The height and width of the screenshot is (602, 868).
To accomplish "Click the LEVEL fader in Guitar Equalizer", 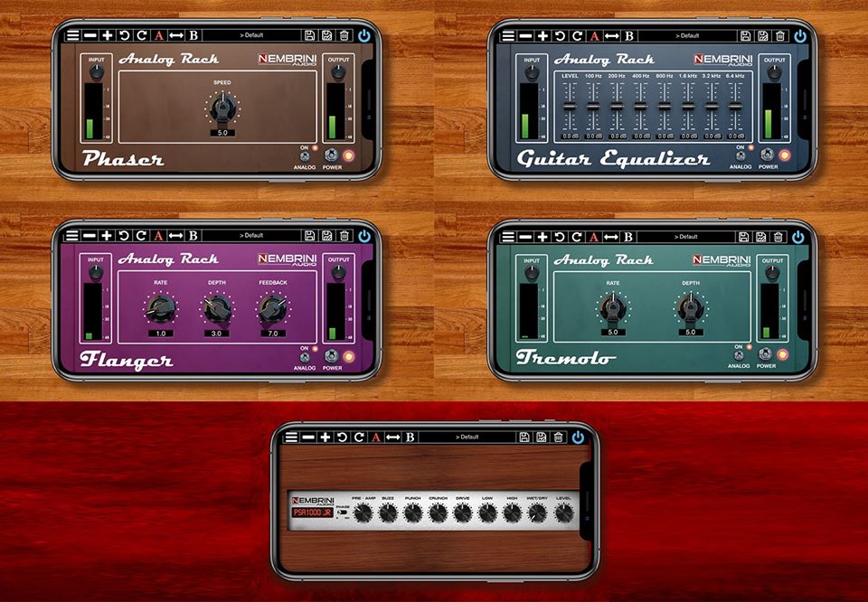I will point(570,107).
